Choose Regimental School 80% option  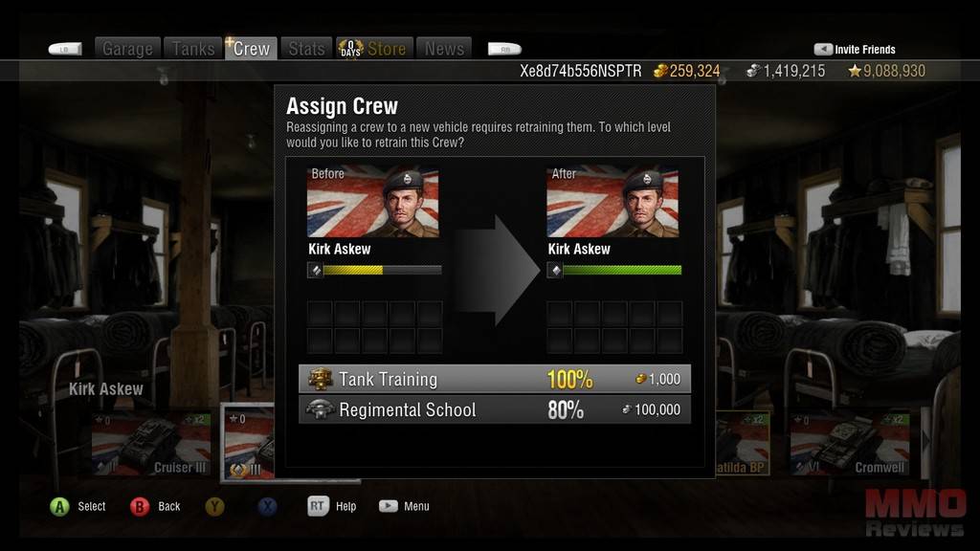click(495, 409)
